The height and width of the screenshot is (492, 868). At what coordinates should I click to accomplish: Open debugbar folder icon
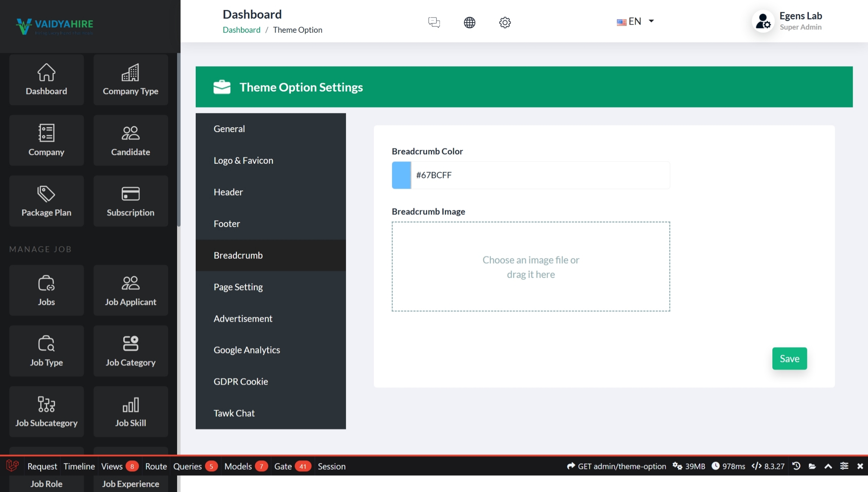[812, 466]
